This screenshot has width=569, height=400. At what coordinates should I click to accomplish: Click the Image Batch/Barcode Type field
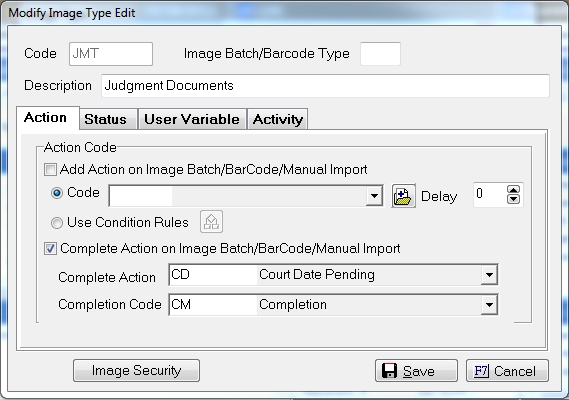tap(380, 54)
